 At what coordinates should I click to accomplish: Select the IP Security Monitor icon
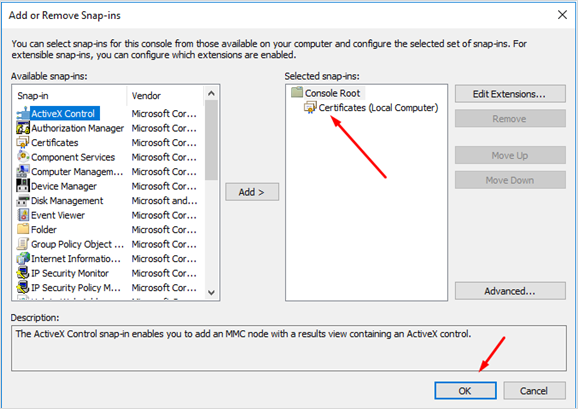point(23,273)
